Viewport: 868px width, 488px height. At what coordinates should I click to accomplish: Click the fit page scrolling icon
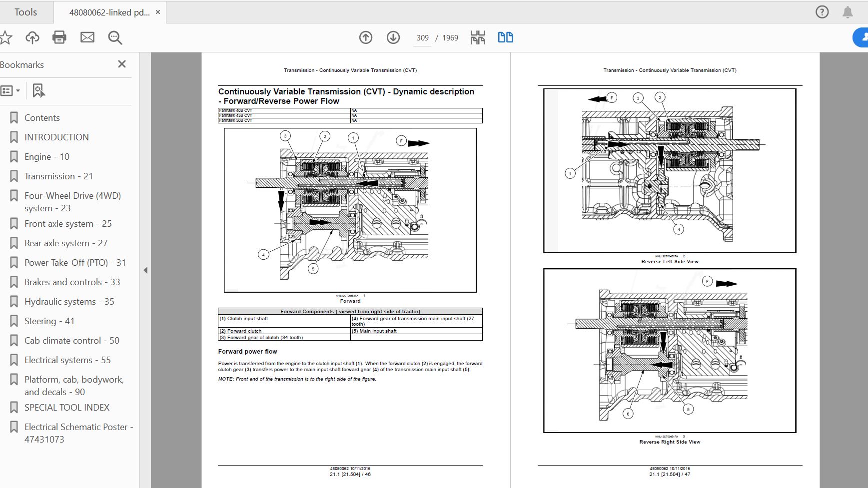click(478, 37)
